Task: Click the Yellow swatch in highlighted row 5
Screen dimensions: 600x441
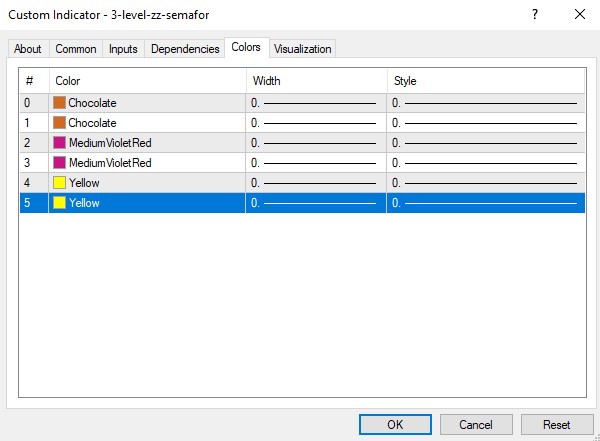Action: click(59, 203)
